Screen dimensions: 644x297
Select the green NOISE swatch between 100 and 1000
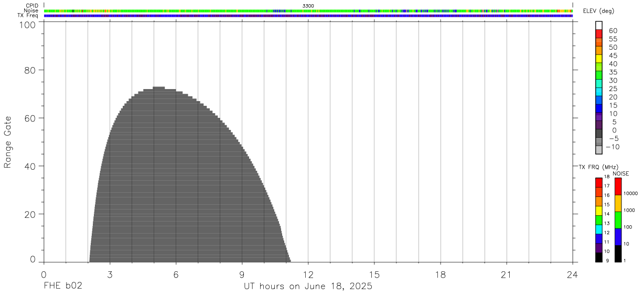coord(618,220)
